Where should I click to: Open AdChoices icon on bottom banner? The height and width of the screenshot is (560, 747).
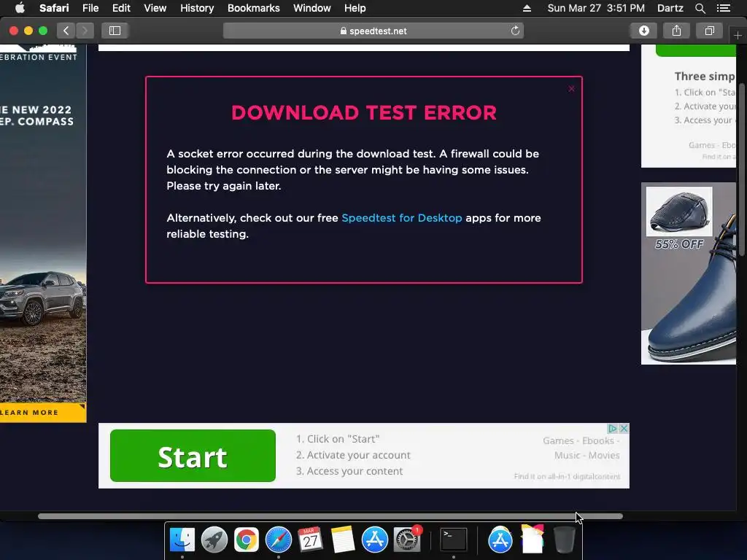tap(613, 429)
